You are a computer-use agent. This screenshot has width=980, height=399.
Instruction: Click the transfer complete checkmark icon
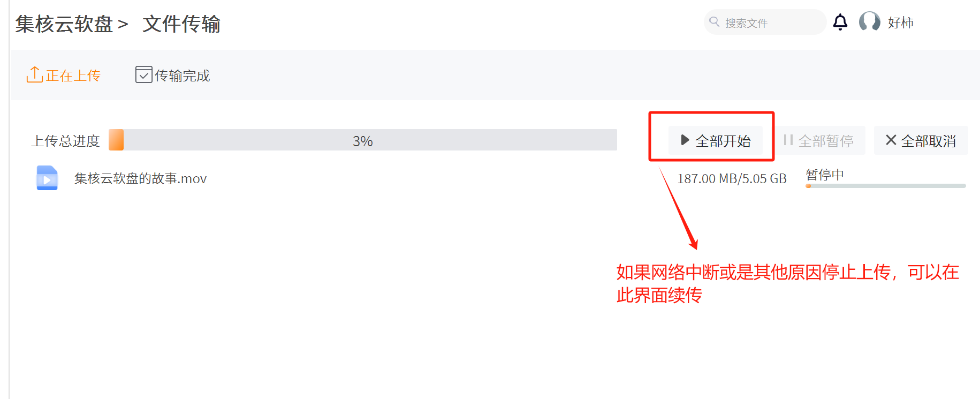click(143, 75)
